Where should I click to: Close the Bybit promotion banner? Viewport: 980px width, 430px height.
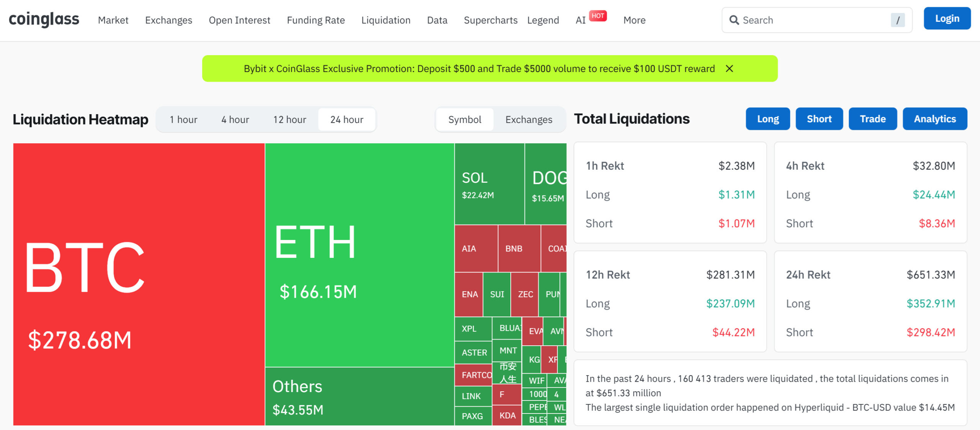click(729, 69)
